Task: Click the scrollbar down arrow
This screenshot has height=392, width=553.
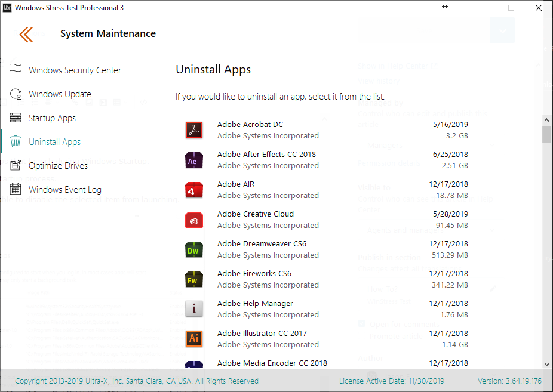Action: click(546, 363)
